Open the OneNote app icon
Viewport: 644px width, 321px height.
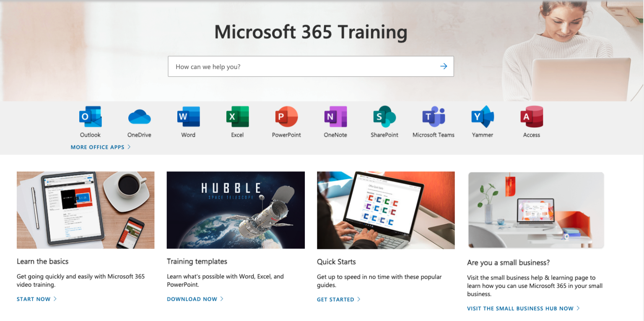click(x=335, y=116)
